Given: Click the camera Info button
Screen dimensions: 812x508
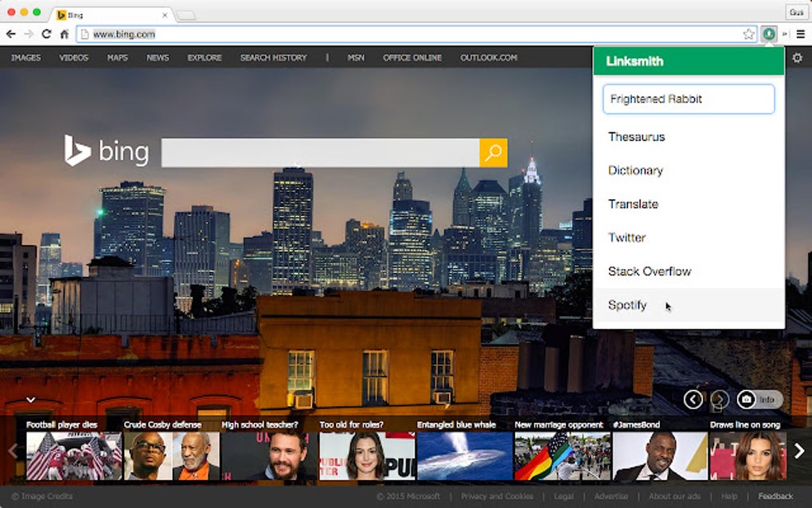Looking at the screenshot, I should [759, 399].
